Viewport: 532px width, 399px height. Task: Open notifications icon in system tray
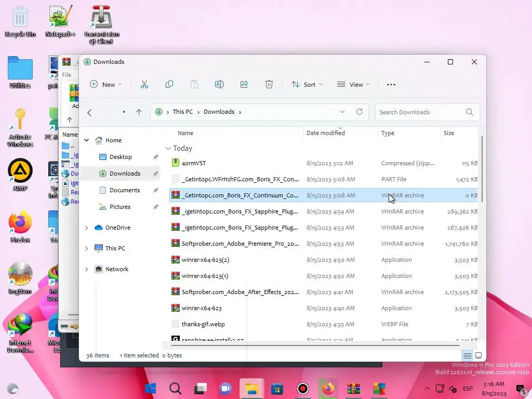coord(521,389)
